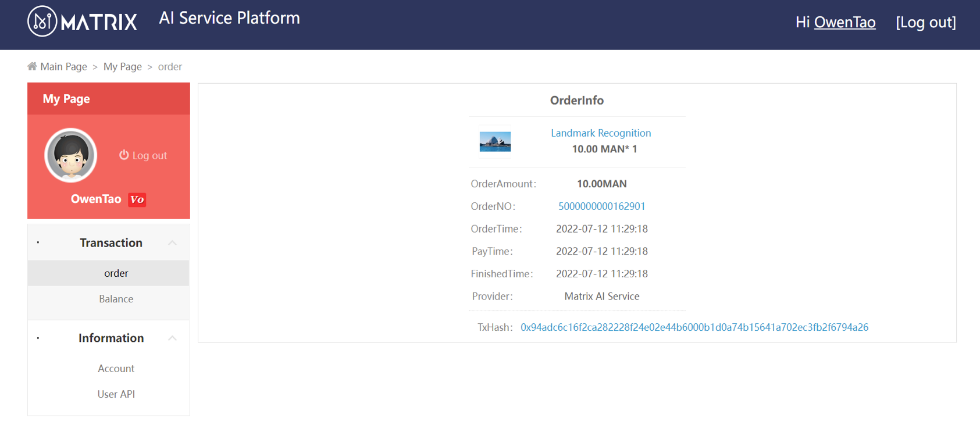Viewport: 980px width, 425px height.
Task: Click the OwenTao username link in header
Action: pos(844,22)
